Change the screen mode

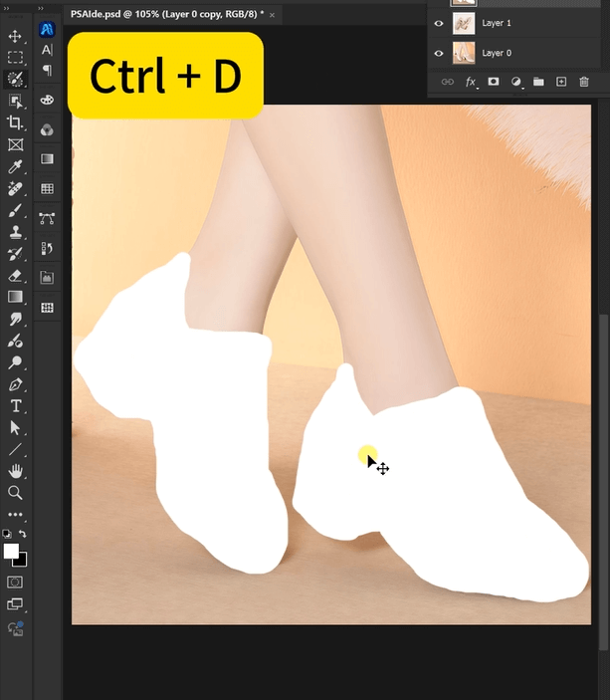[15, 604]
